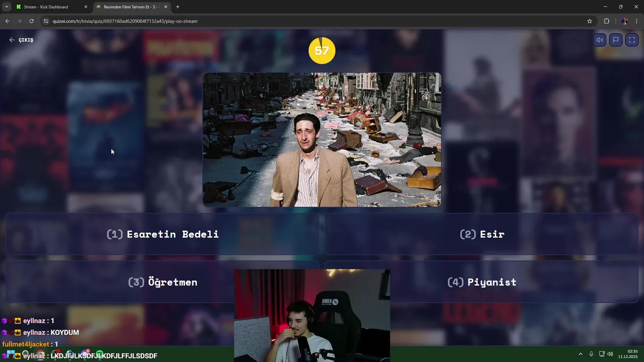This screenshot has width=644, height=362.
Task: Click the streamer webcam overlay
Action: 312,315
